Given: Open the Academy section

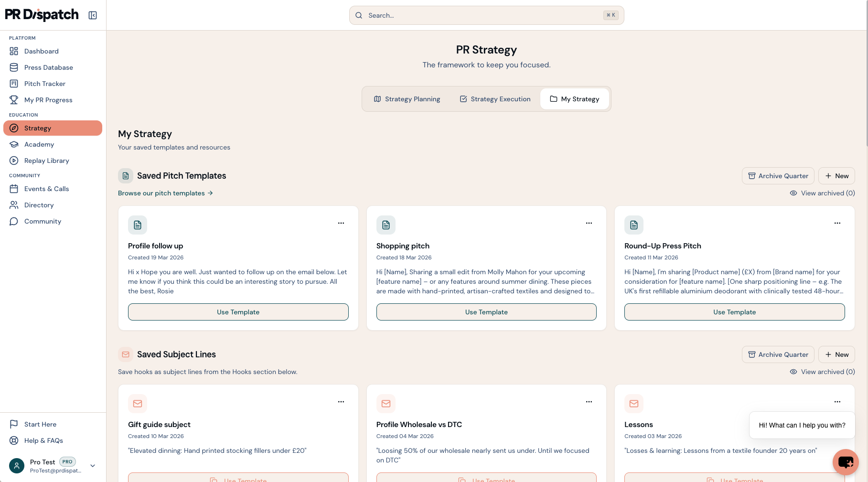Looking at the screenshot, I should coord(53,144).
